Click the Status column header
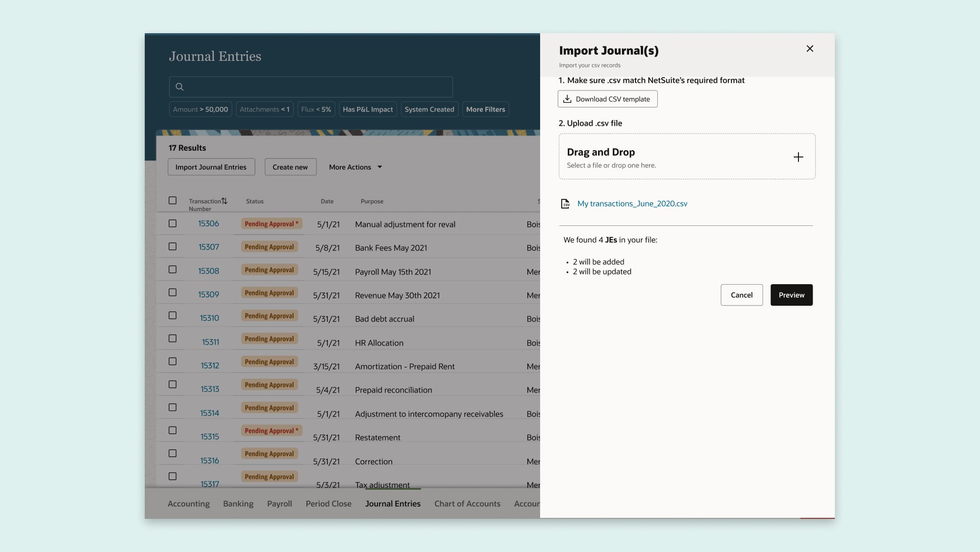 click(x=255, y=201)
